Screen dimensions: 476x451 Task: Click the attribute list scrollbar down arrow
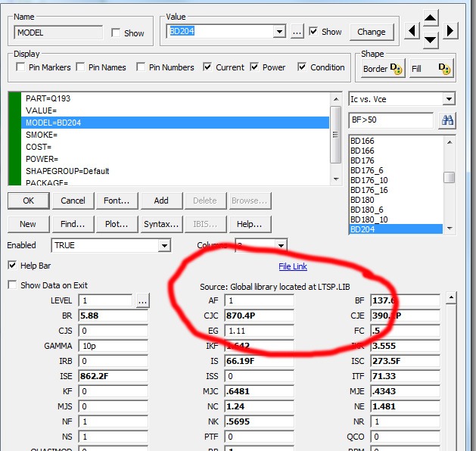(336, 179)
